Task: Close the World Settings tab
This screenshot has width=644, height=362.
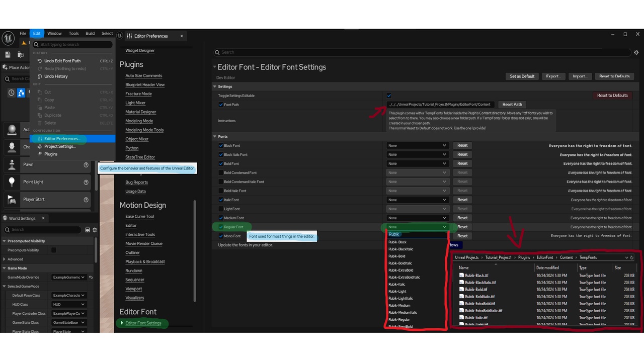Action: click(x=43, y=218)
